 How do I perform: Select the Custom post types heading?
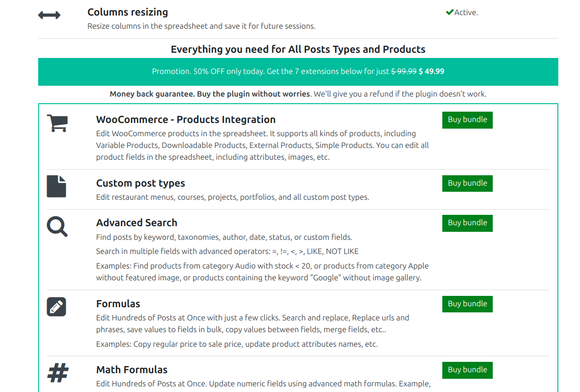coord(141,183)
